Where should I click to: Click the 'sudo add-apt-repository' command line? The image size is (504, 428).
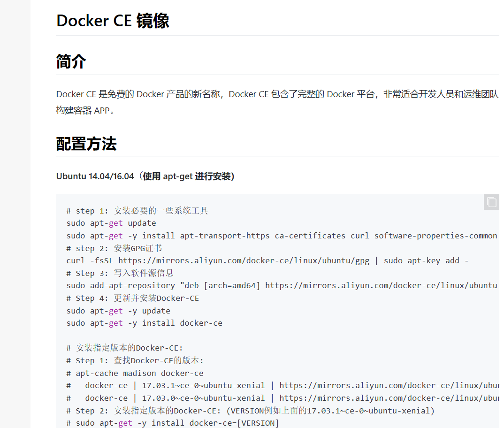click(x=282, y=285)
